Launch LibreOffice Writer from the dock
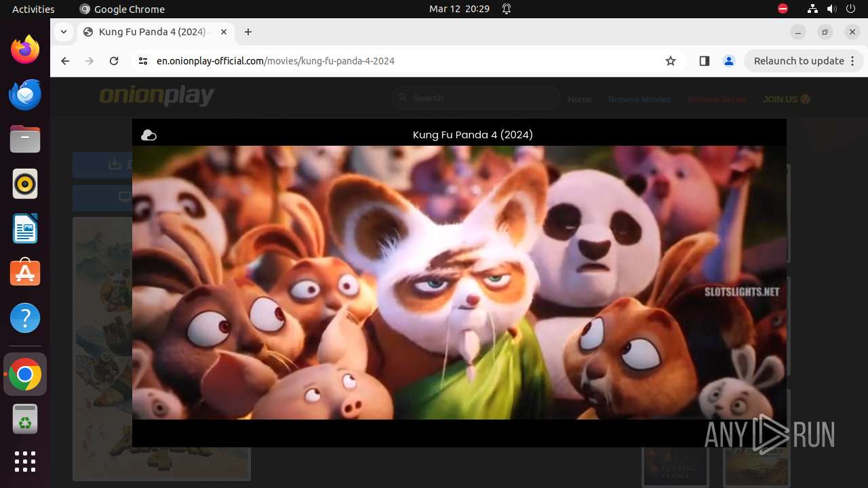 tap(25, 228)
